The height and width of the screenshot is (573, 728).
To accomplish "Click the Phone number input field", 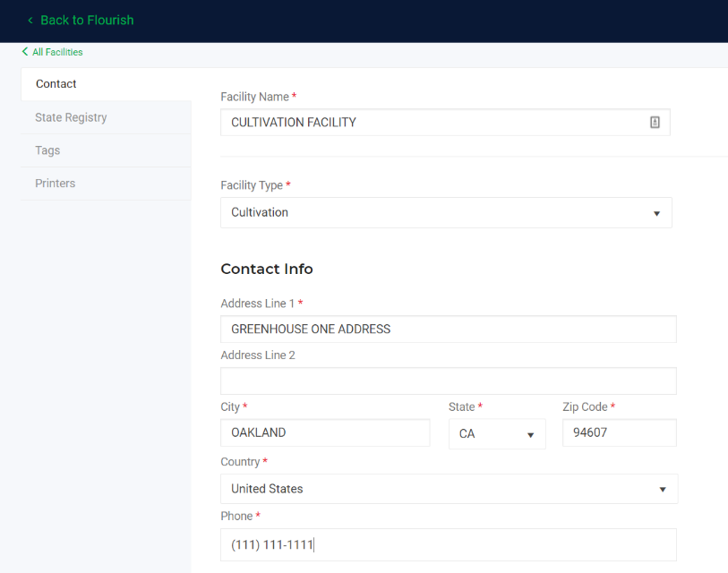I will coord(448,544).
